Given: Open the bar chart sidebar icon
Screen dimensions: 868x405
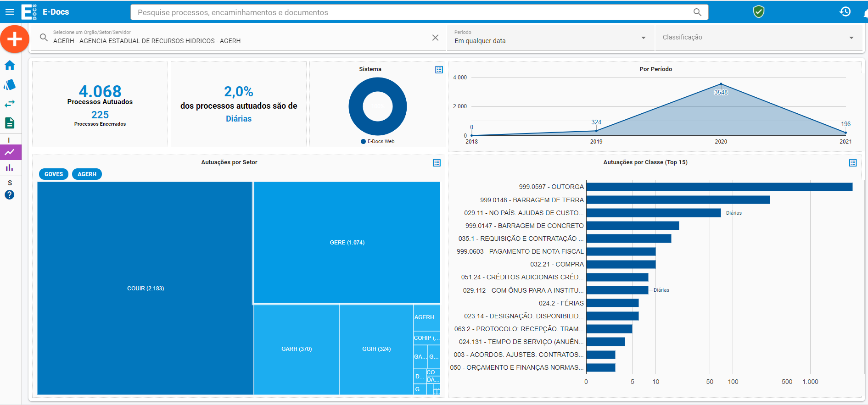Looking at the screenshot, I should click(x=10, y=168).
